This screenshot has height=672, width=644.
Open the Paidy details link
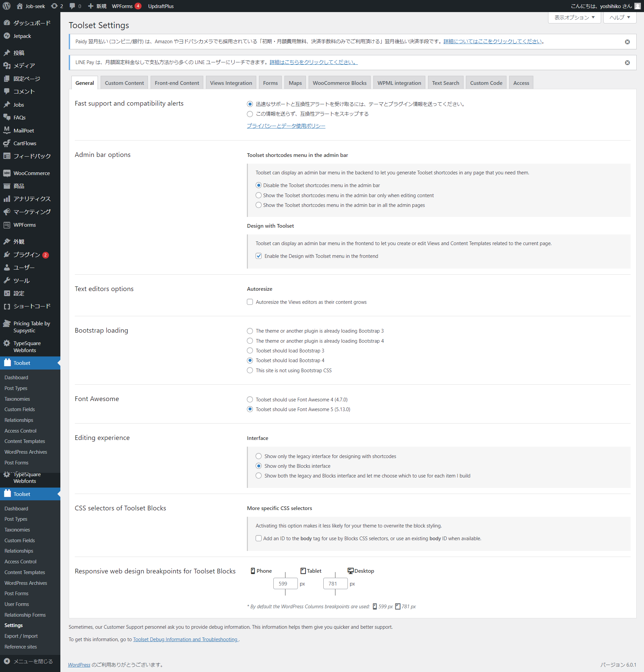tap(493, 42)
